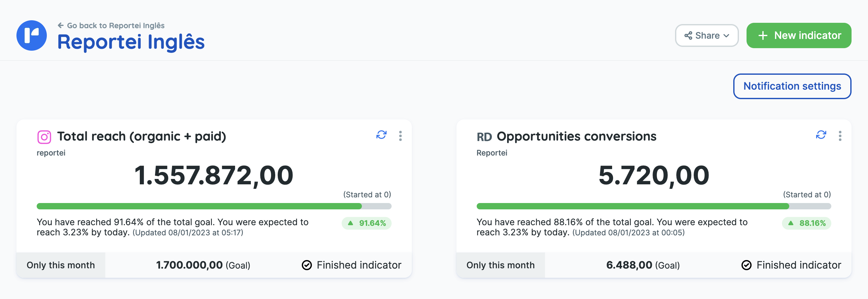Click the green 91.64% badge
Screen dimensions: 868x299
pyautogui.click(x=366, y=223)
